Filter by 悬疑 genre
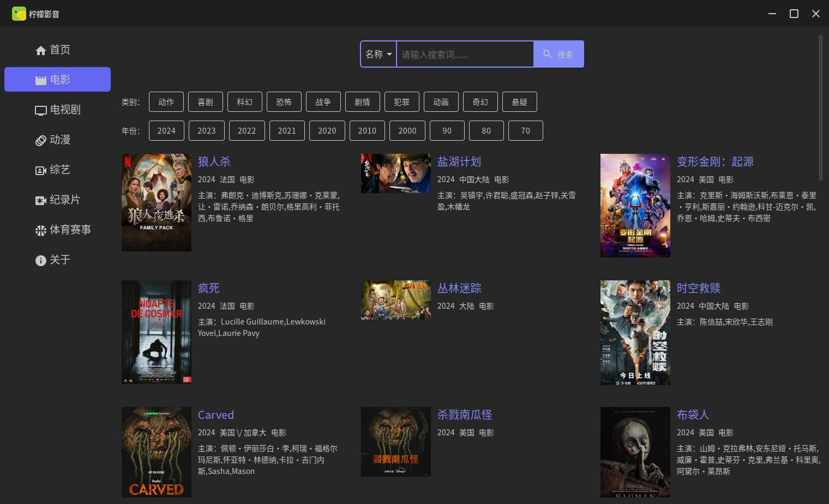 (520, 102)
